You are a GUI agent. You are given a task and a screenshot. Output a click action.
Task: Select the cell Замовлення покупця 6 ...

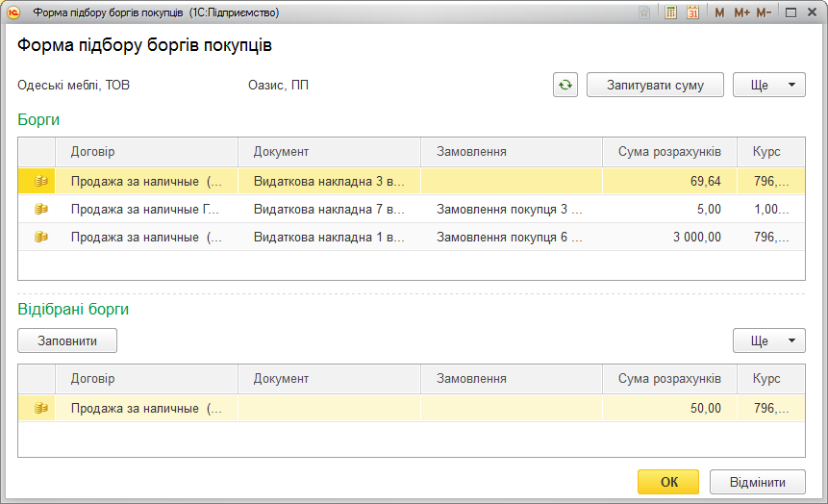pos(512,238)
